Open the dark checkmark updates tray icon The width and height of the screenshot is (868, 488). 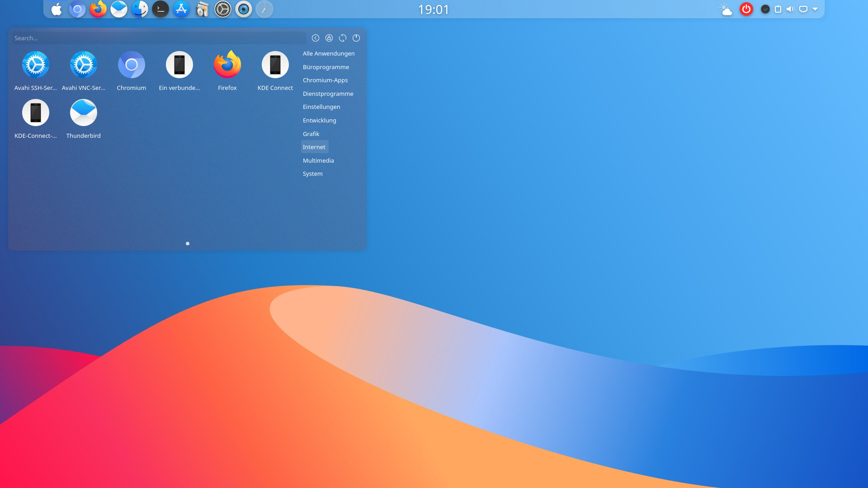[x=765, y=9]
